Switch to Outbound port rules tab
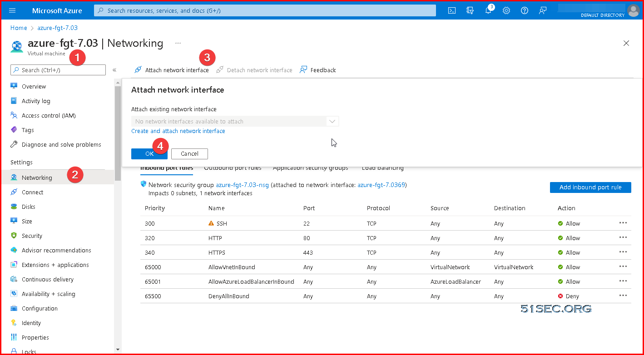Image resolution: width=644 pixels, height=355 pixels. click(233, 168)
